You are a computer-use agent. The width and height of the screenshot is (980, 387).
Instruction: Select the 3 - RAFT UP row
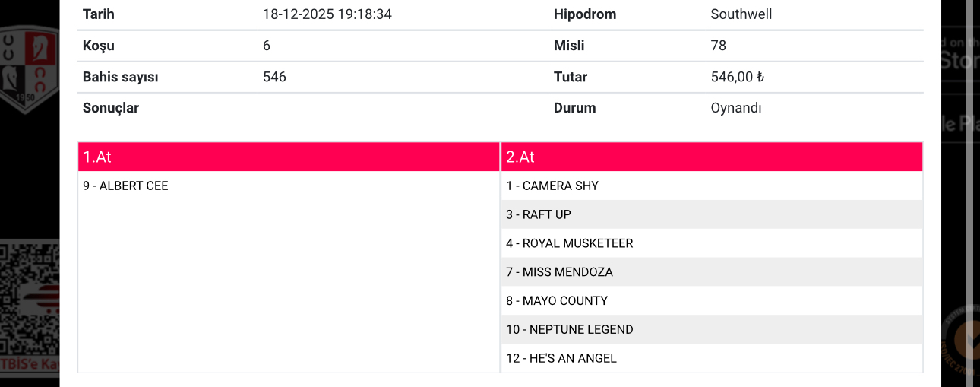[x=712, y=214]
